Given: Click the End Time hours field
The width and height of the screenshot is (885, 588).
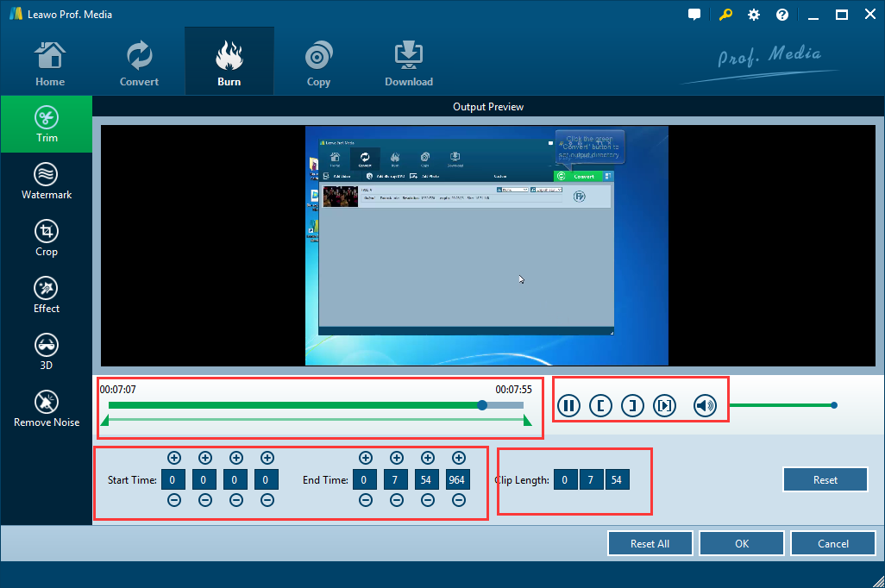Looking at the screenshot, I should (365, 479).
